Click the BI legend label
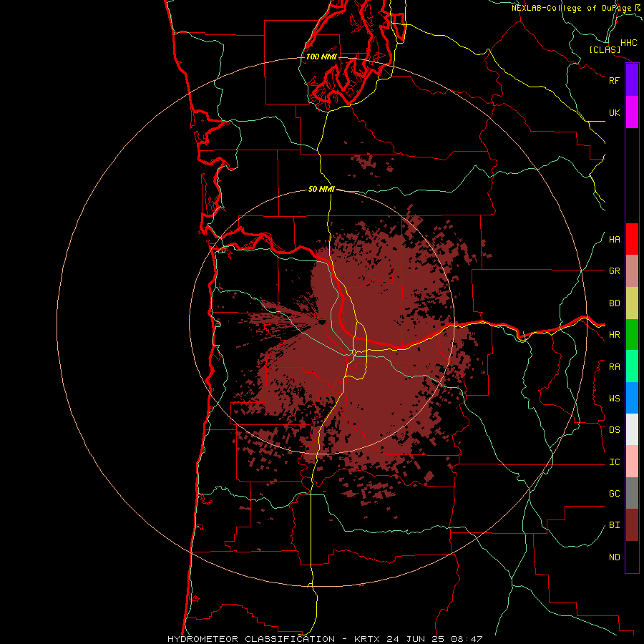The image size is (644, 644). click(614, 525)
